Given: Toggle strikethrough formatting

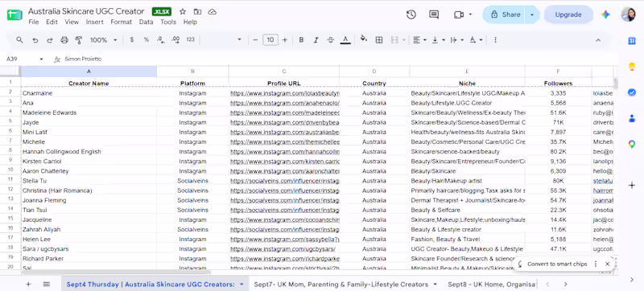Looking at the screenshot, I should tap(331, 39).
